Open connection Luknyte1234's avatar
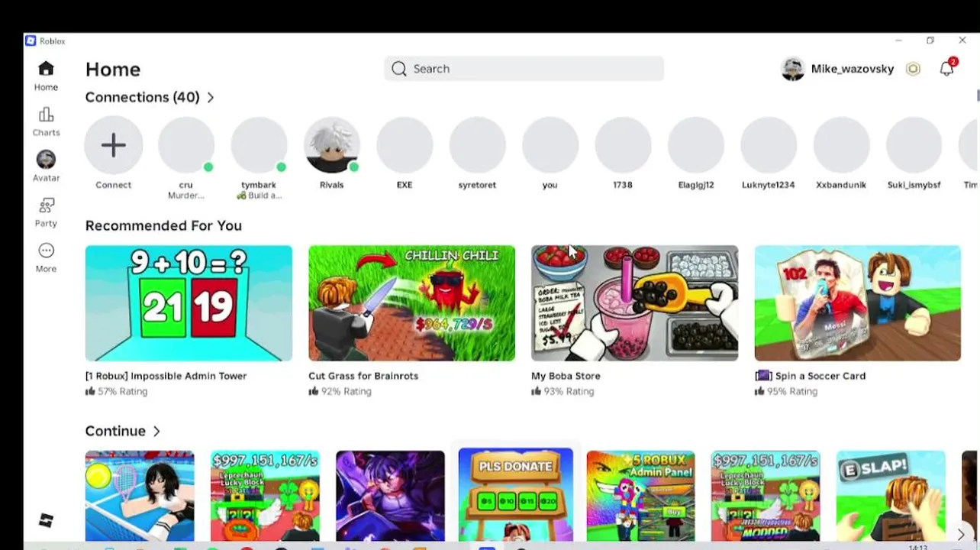980x550 pixels. point(769,145)
